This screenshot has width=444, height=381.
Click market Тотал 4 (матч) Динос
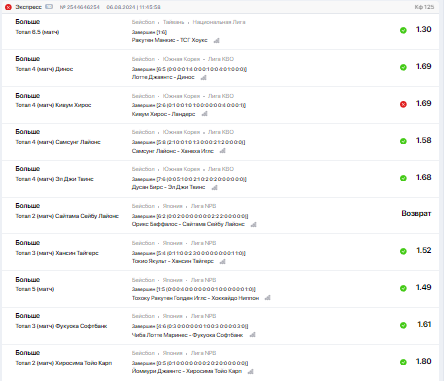click(x=44, y=69)
